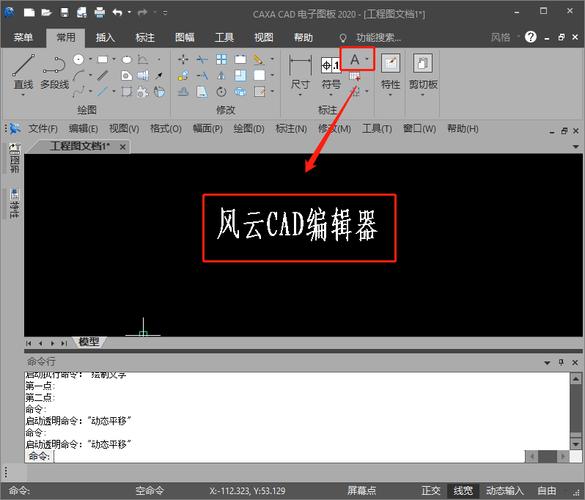Click the print icon in quick access bar
Image resolution: width=585 pixels, height=500 pixels.
[x=100, y=13]
